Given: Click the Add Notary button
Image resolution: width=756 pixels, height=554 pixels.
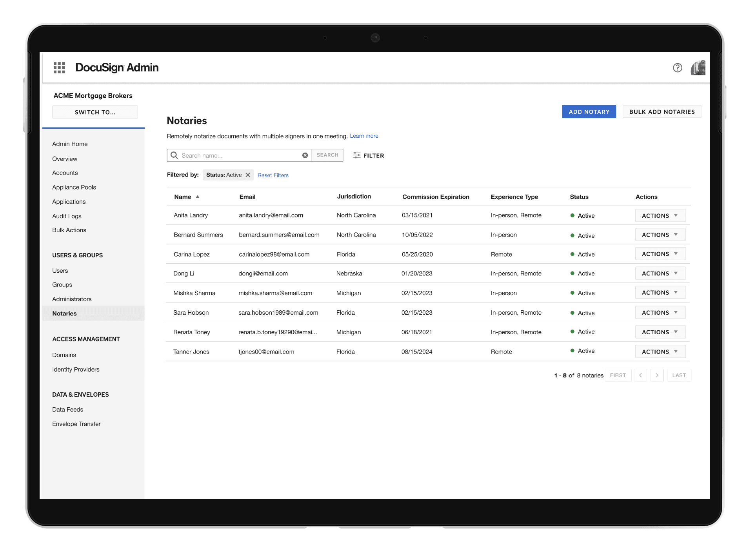Looking at the screenshot, I should pyautogui.click(x=589, y=112).
